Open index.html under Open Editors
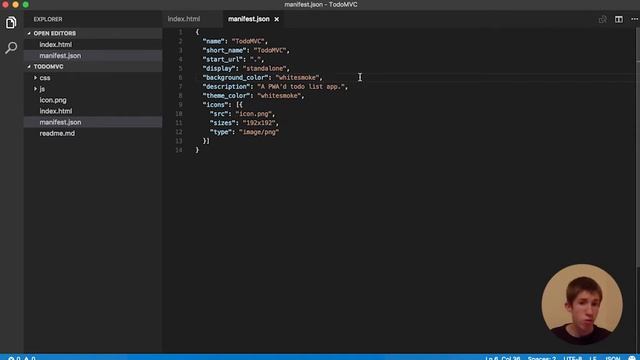640x360 pixels. coord(56,44)
